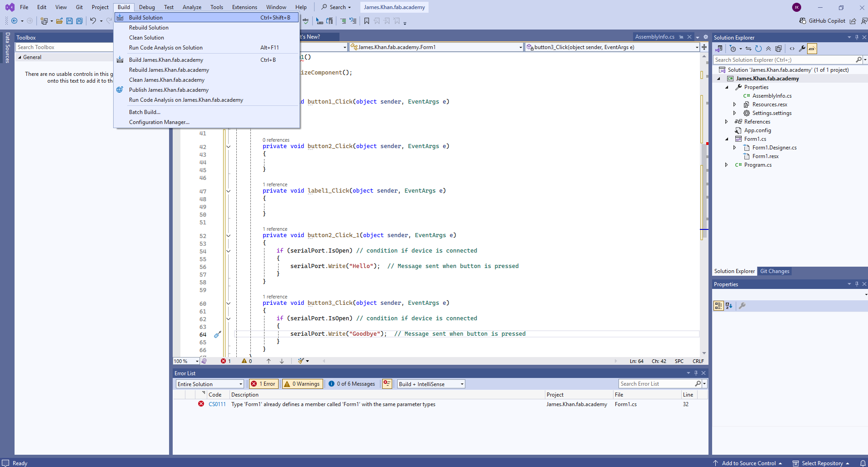Click Rebuild Solution menu entry
The image size is (868, 467).
point(207,28)
